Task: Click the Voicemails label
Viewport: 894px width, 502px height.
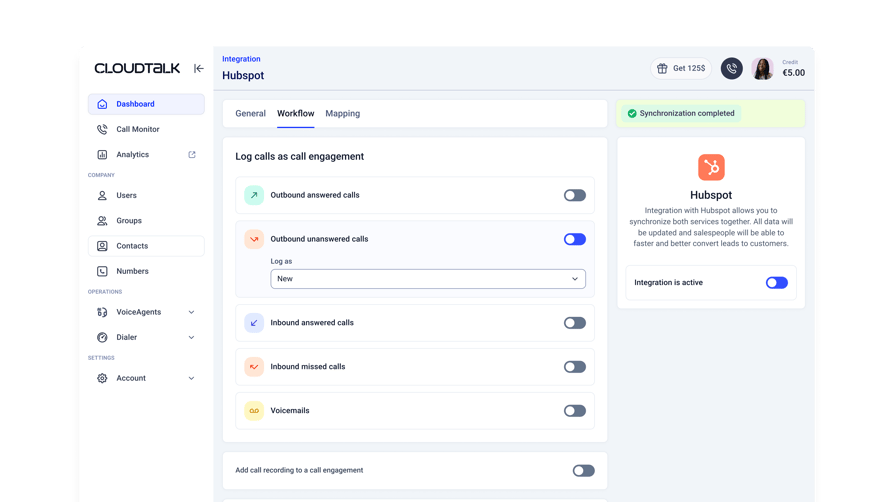Action: pyautogui.click(x=290, y=411)
